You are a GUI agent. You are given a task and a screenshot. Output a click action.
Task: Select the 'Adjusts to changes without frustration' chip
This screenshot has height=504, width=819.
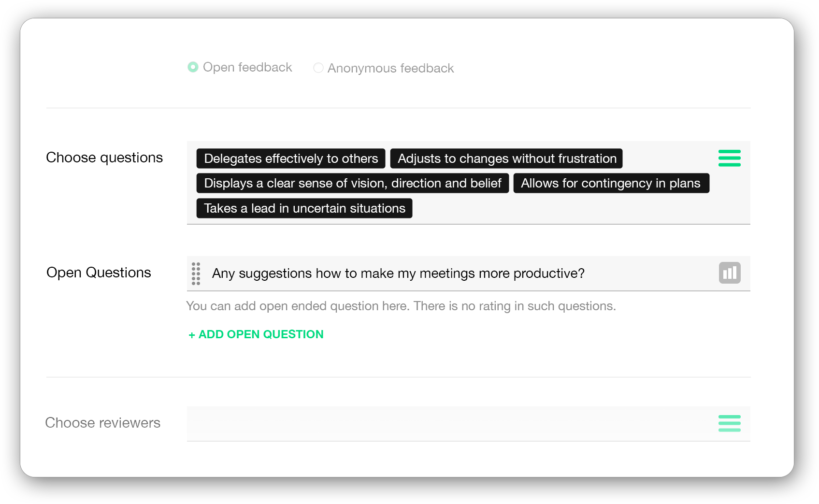[506, 158]
